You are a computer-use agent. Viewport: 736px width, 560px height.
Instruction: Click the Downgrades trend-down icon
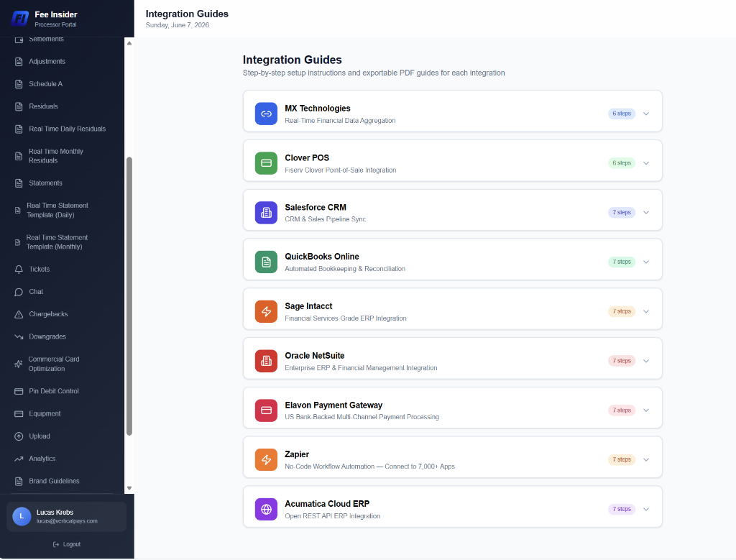pyautogui.click(x=19, y=337)
